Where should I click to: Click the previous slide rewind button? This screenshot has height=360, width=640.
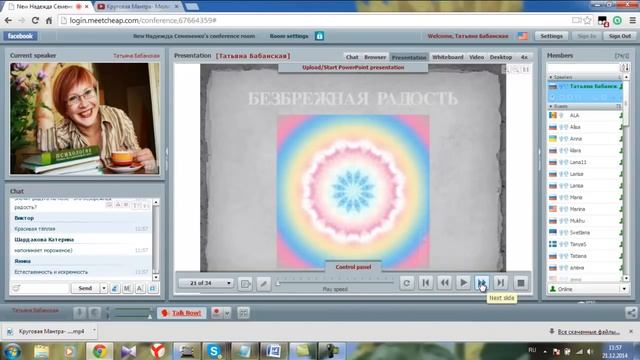(444, 282)
